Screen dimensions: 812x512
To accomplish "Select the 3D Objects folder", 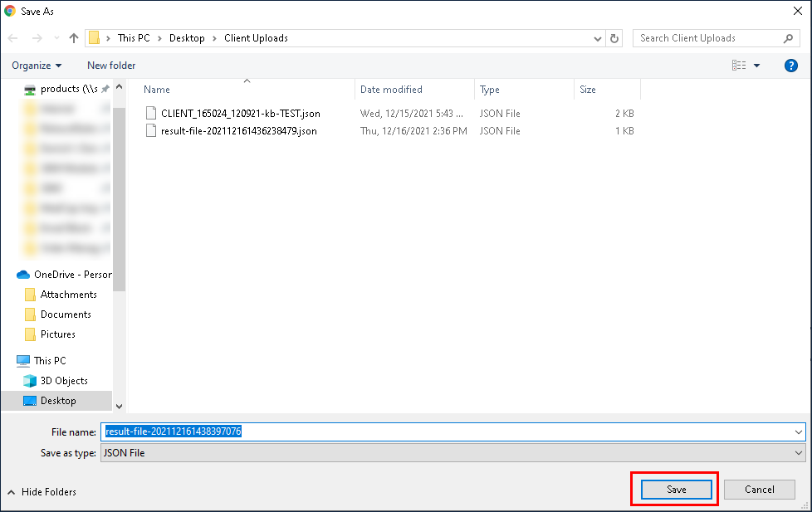I will click(x=64, y=381).
